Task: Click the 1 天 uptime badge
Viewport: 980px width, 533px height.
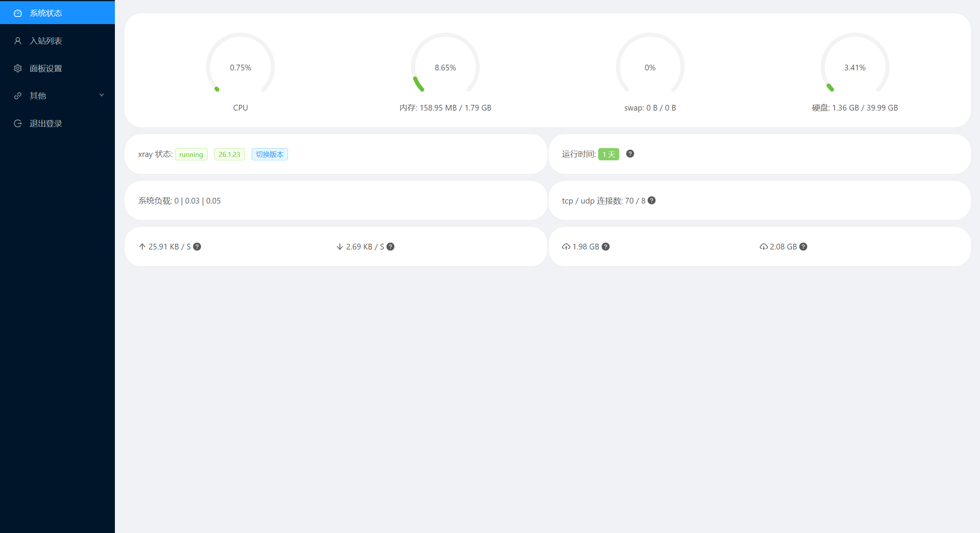Action: point(609,154)
